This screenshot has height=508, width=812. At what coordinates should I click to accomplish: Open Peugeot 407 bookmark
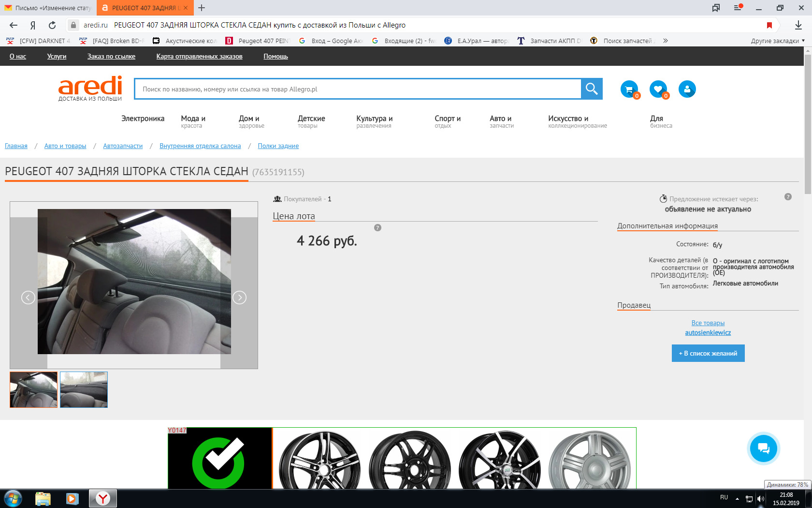coord(258,41)
